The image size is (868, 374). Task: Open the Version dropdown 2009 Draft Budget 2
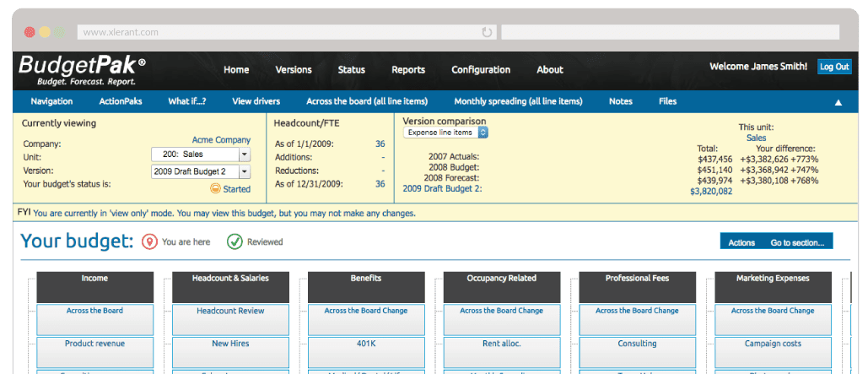click(x=201, y=171)
